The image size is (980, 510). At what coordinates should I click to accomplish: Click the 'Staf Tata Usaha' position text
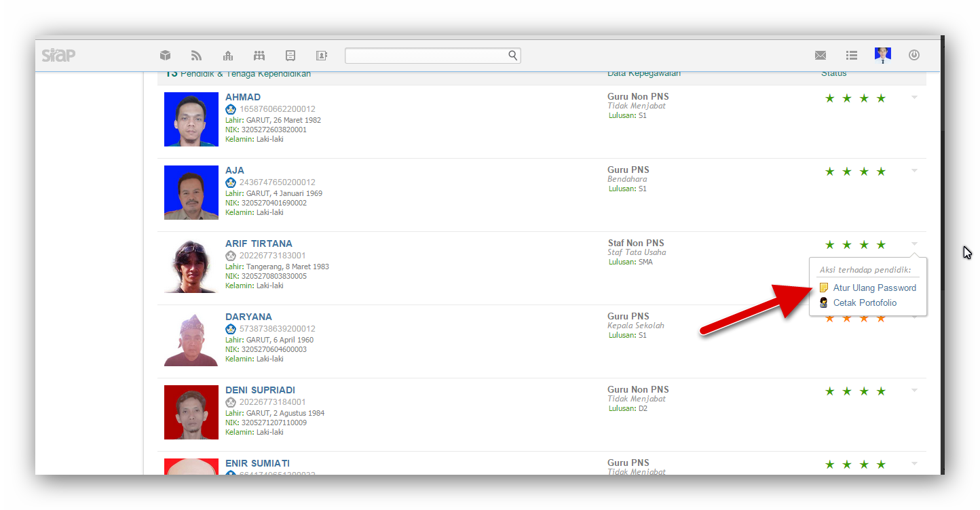pos(637,252)
